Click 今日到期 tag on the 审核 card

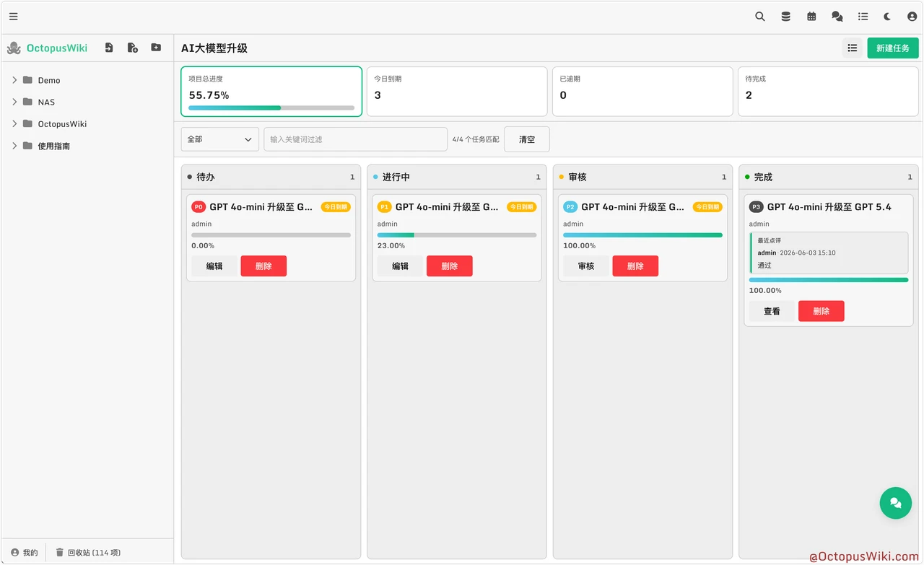click(707, 207)
